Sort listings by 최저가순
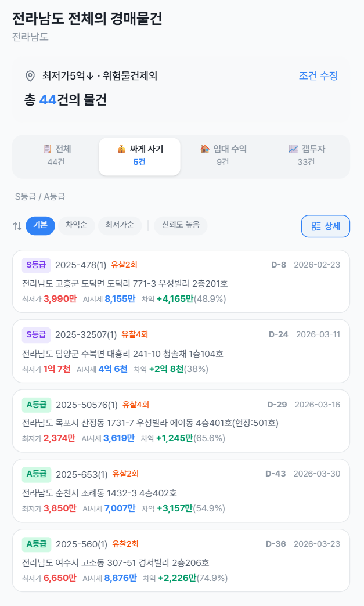Image resolution: width=364 pixels, height=606 pixels. [120, 225]
